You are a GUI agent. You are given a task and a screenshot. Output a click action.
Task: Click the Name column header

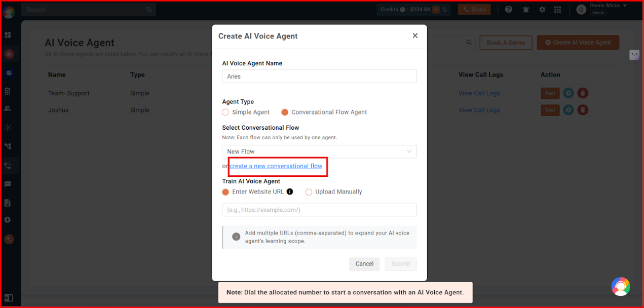tap(57, 74)
